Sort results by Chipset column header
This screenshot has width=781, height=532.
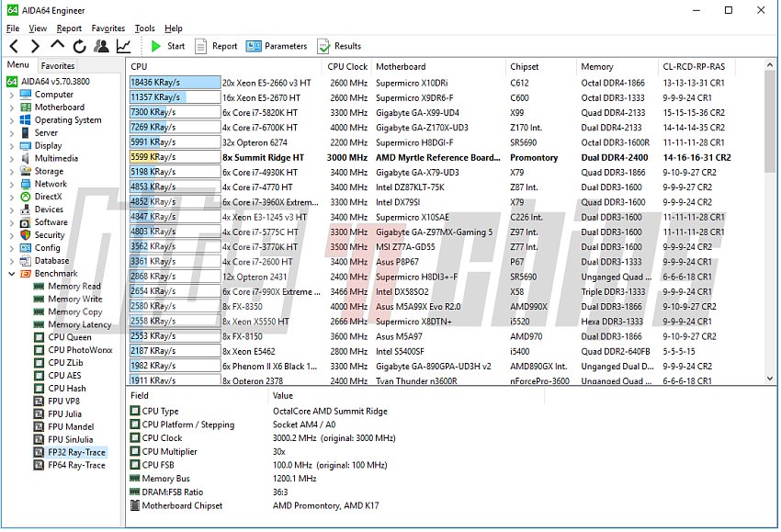coord(541,67)
